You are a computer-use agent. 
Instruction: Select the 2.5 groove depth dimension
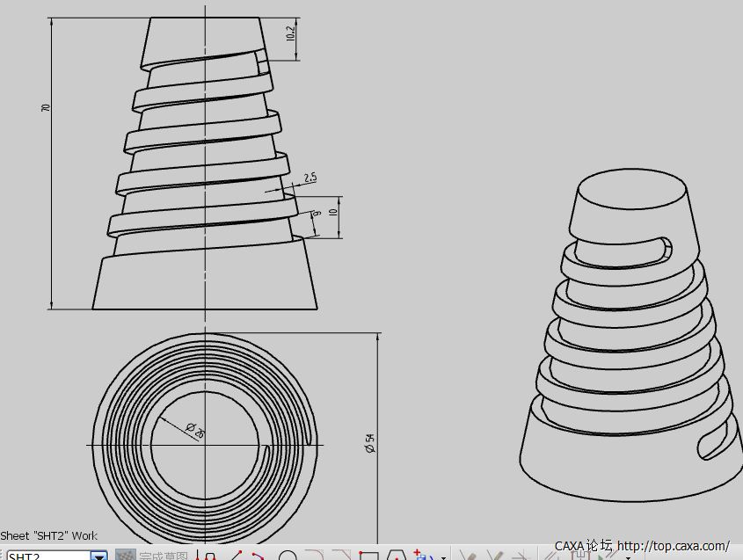(310, 178)
